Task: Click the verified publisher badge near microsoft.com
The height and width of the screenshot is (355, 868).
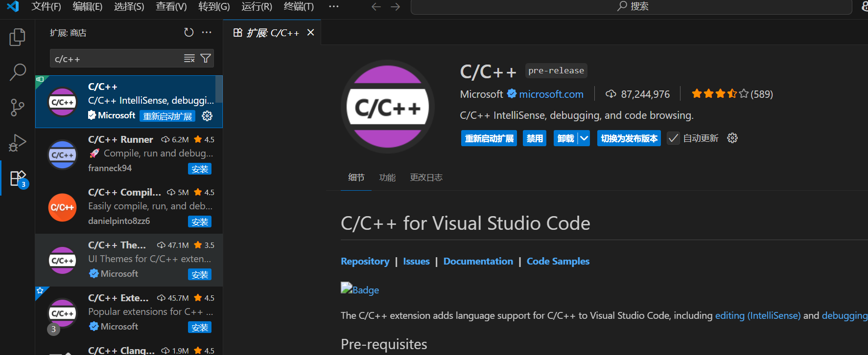Action: (512, 93)
